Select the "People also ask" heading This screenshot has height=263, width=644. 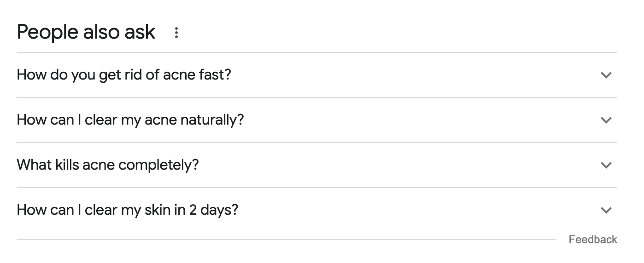coord(86,33)
